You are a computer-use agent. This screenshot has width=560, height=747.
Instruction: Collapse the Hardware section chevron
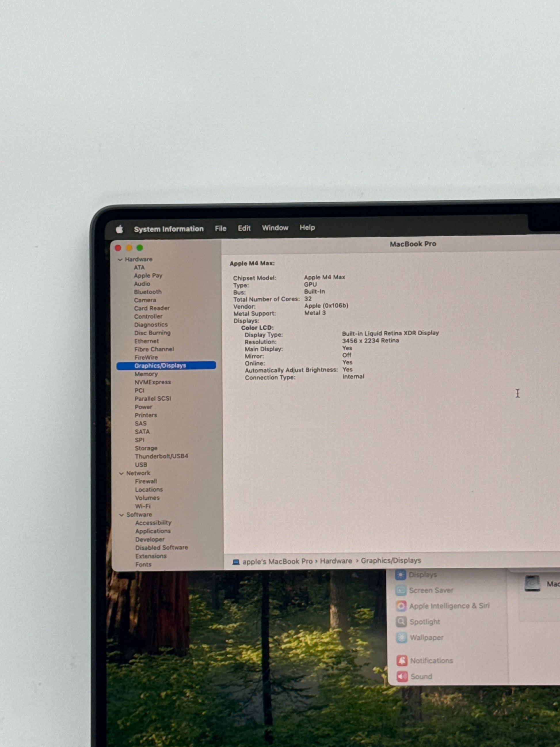[120, 260]
